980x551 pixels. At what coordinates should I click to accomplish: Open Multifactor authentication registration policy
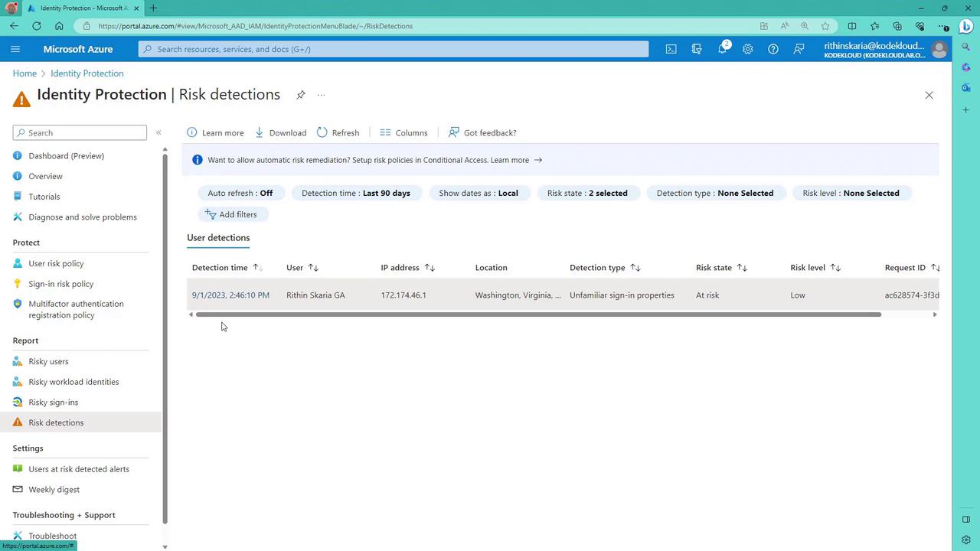pos(76,309)
